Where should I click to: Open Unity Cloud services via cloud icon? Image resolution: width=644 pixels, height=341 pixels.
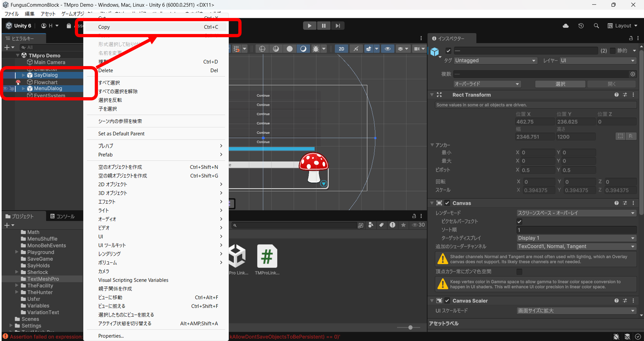[x=566, y=26]
